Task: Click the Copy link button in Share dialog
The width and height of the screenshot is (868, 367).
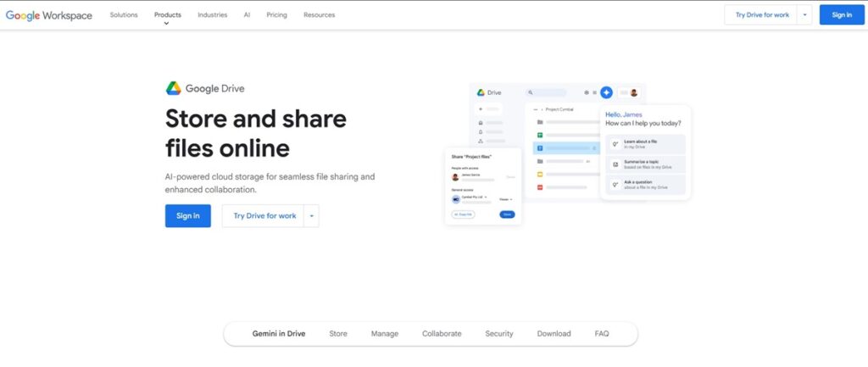Action: 464,214
